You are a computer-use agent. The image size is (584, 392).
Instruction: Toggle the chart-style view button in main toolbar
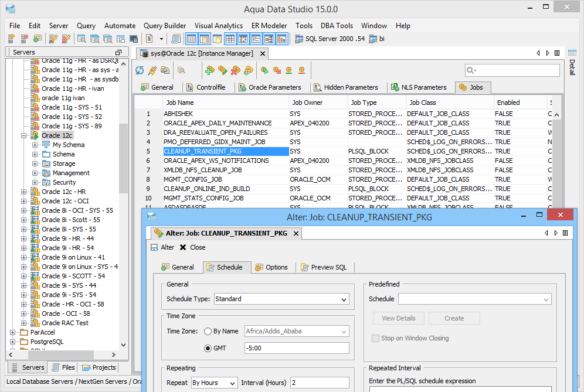click(x=282, y=38)
